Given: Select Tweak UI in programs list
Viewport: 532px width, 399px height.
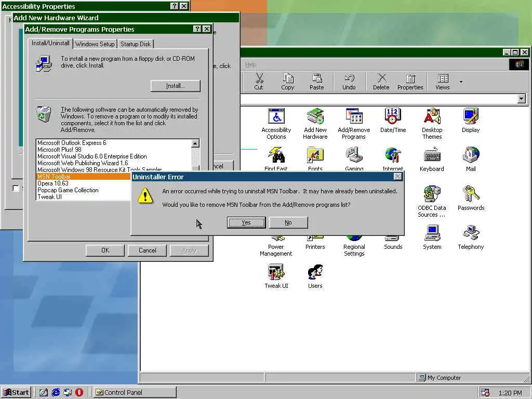Looking at the screenshot, I should point(84,197).
